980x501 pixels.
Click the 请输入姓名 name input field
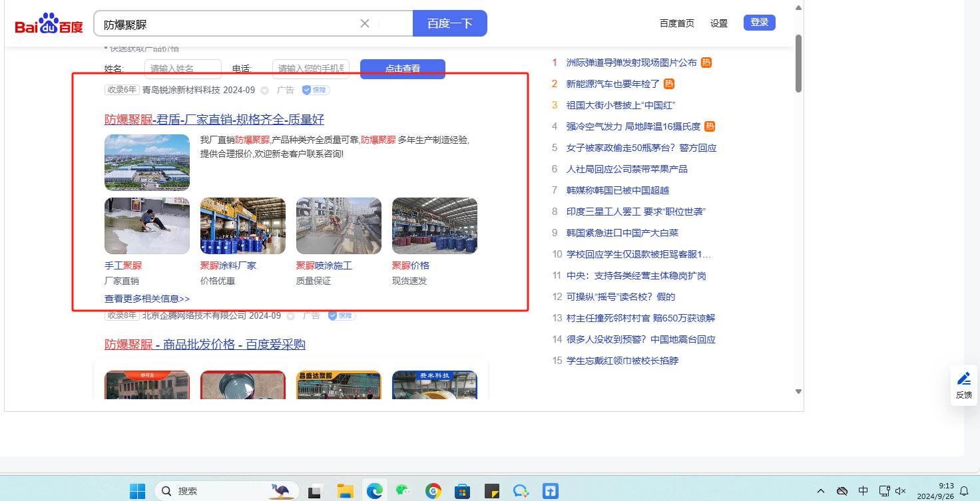[182, 69]
